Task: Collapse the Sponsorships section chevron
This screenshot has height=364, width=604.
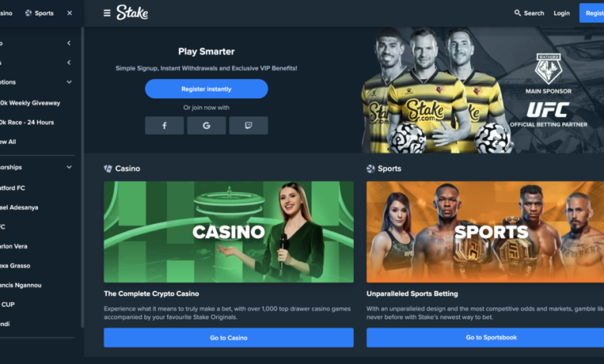Action: point(69,167)
